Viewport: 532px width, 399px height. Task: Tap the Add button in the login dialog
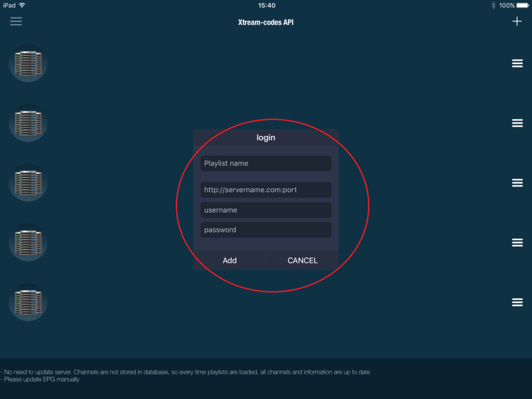coord(230,260)
